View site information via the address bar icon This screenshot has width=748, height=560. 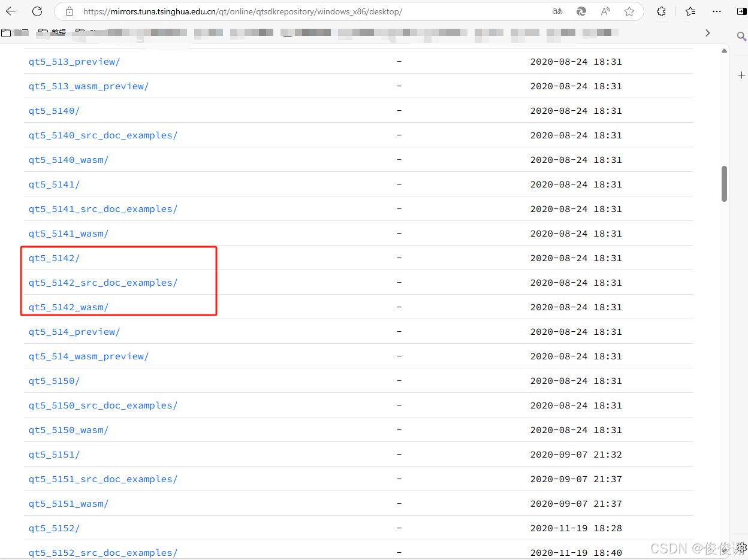coord(69,11)
